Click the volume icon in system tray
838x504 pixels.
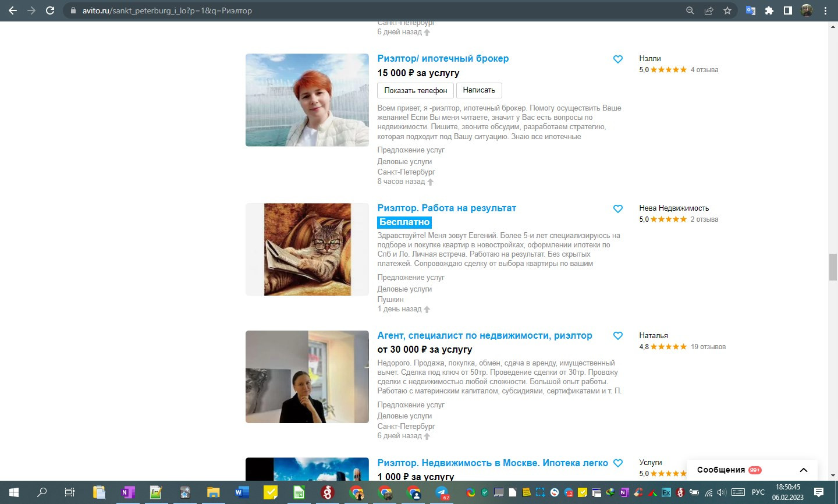[722, 492]
